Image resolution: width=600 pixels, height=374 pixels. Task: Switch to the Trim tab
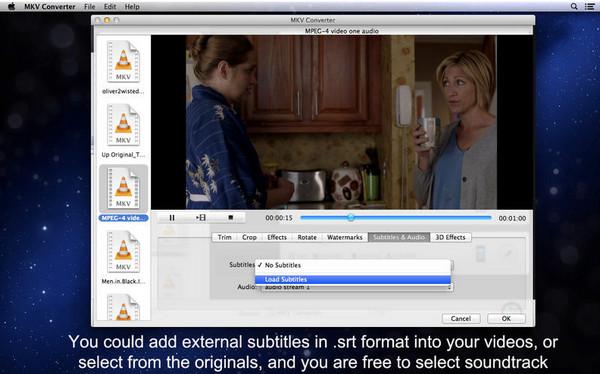click(224, 237)
